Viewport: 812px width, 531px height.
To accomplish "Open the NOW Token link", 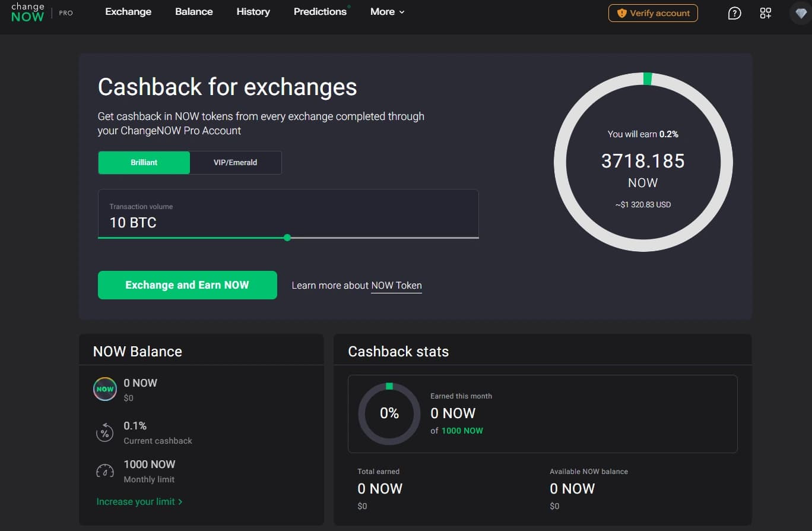I will coord(397,286).
